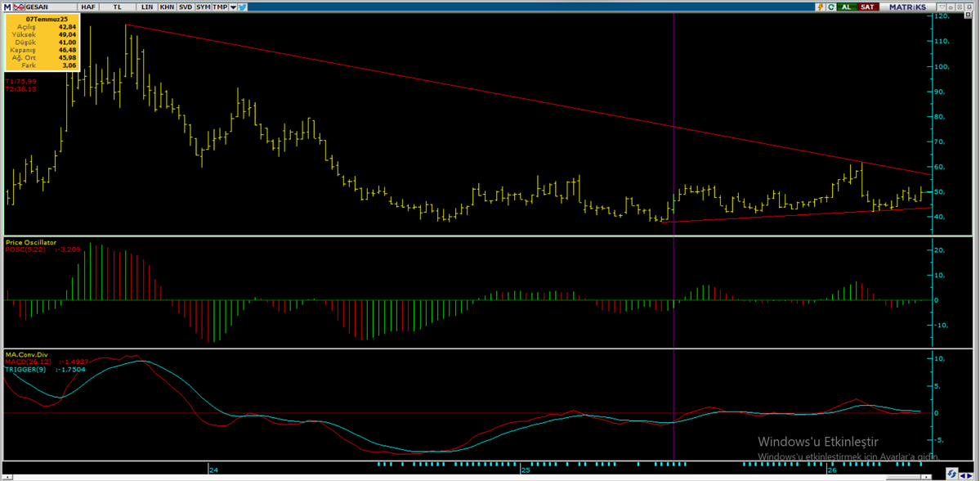
Task: Select the HAF weekly period button
Action: [x=88, y=7]
